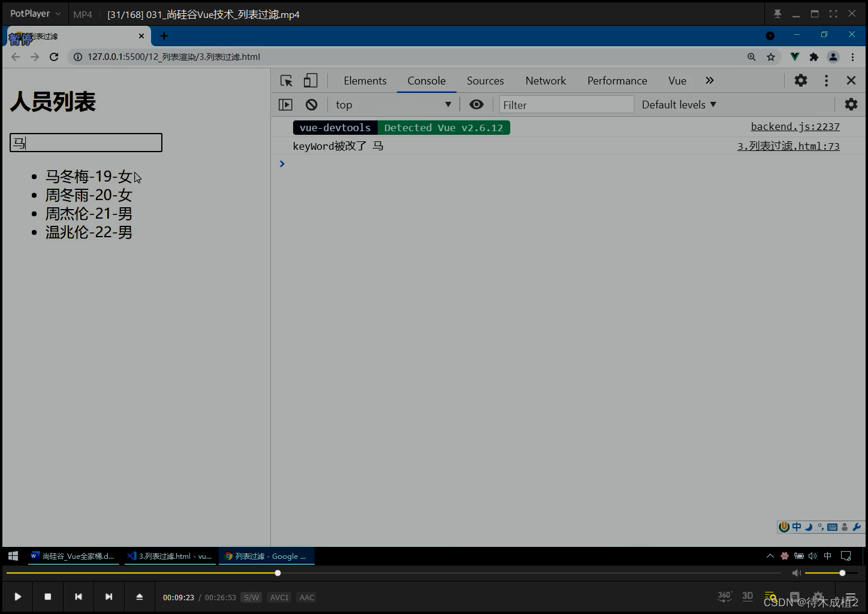
Task: Click the address bar URL
Action: 174,57
